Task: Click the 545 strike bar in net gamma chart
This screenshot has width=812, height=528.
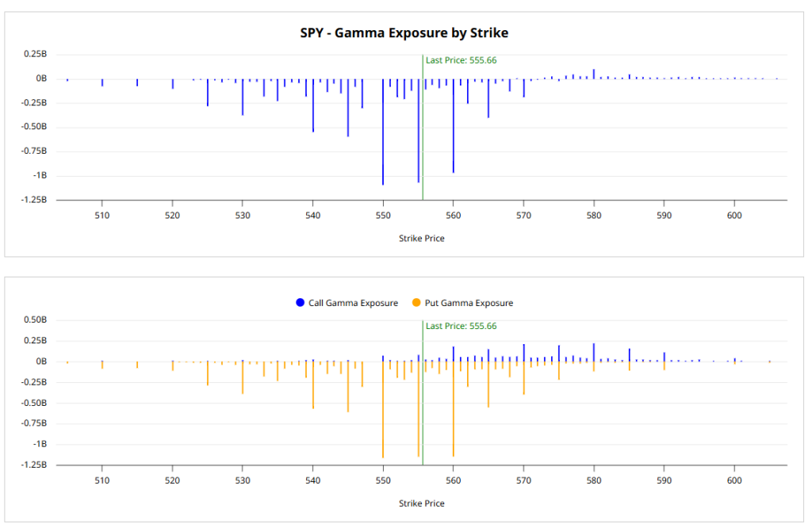Action: coord(348,107)
